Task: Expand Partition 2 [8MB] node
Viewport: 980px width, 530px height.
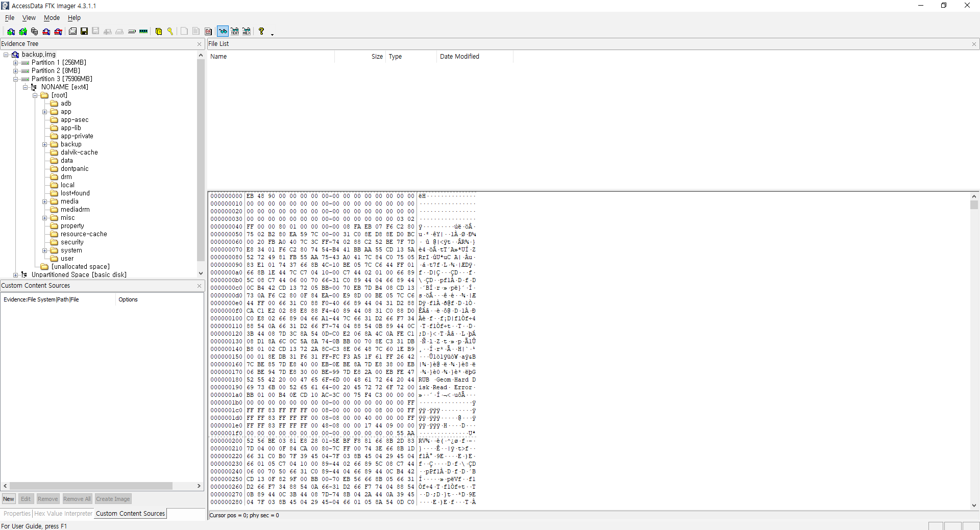Action: click(16, 71)
